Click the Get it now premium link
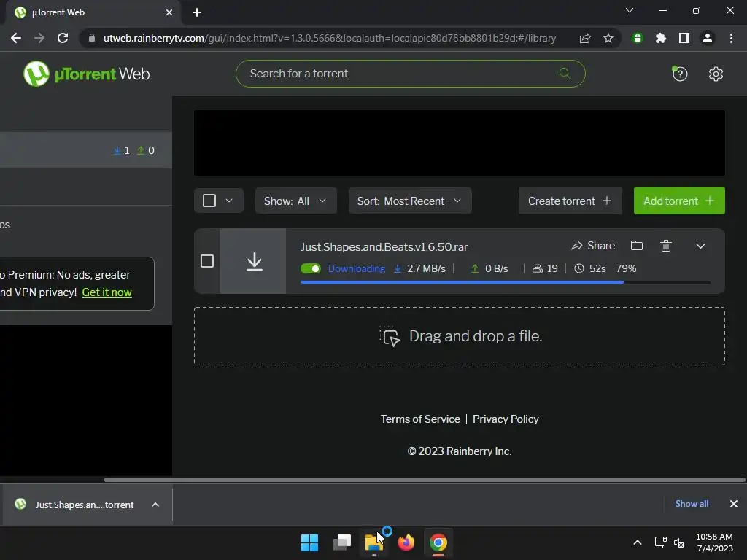This screenshot has height=560, width=747. pyautogui.click(x=107, y=292)
